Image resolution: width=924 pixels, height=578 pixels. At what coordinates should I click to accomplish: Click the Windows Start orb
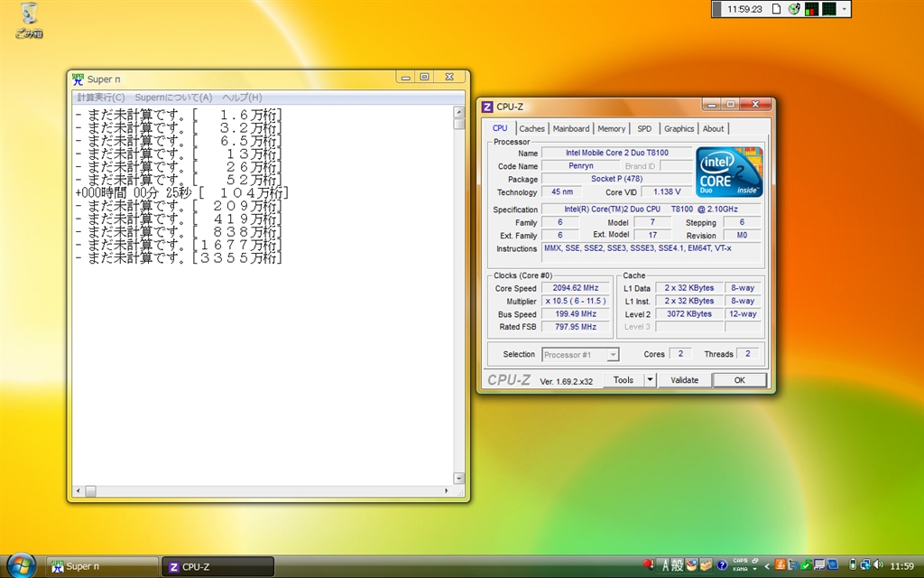point(21,566)
